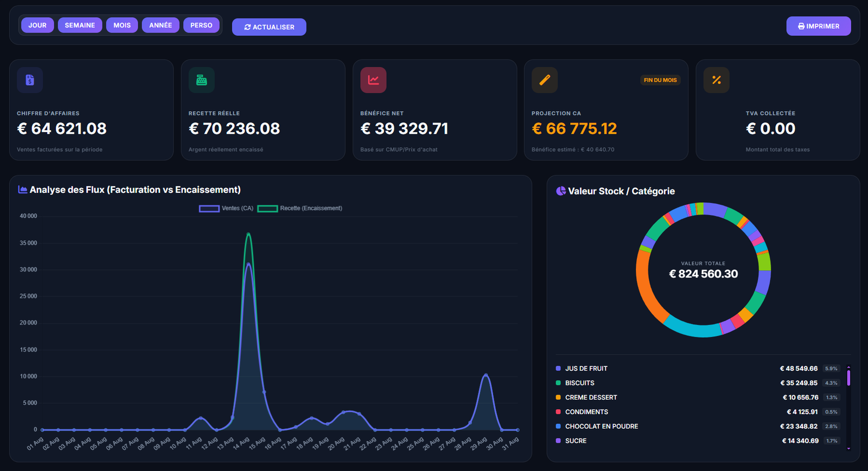Click the cyan donut segment at bottom
The width and height of the screenshot is (868, 471).
tap(692, 330)
